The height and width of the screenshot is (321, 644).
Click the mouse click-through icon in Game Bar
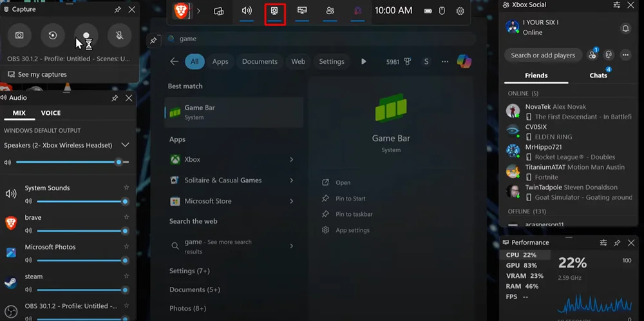click(x=442, y=11)
